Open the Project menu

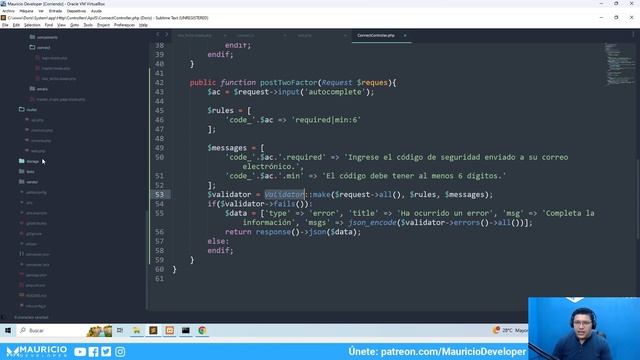coord(103,25)
